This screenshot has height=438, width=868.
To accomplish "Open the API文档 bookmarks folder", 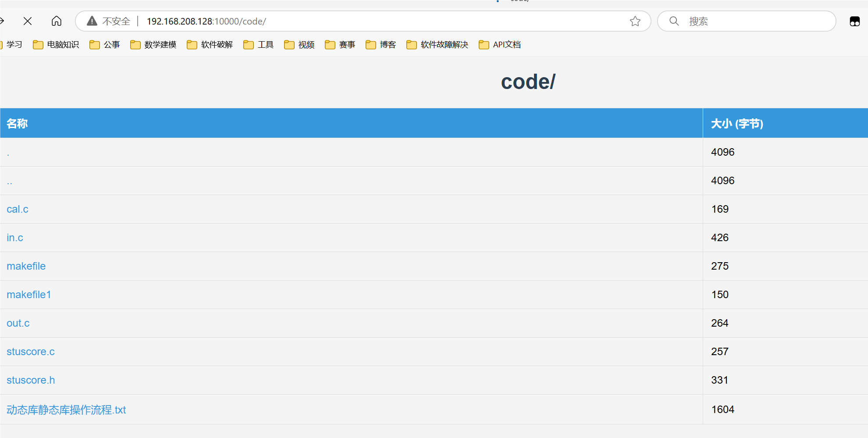I will (x=500, y=44).
